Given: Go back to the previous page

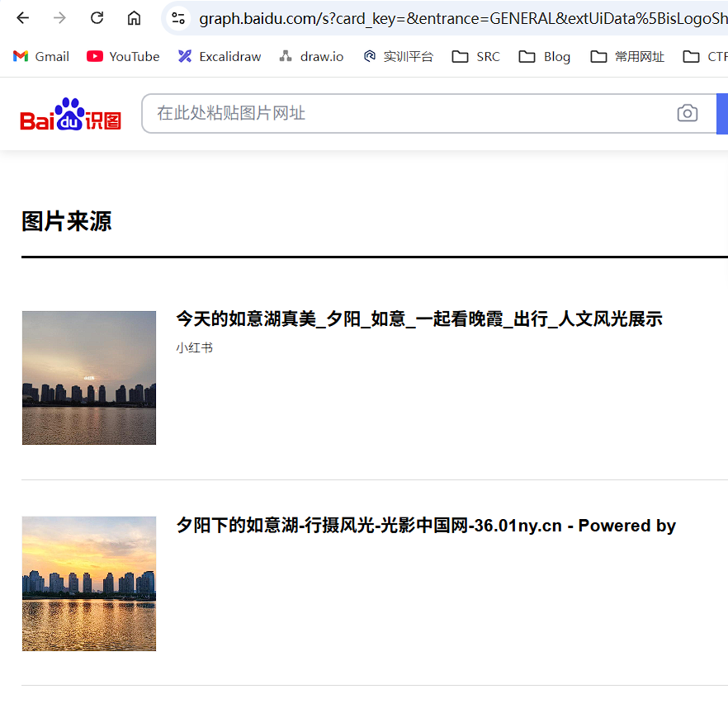Looking at the screenshot, I should pos(22,18).
